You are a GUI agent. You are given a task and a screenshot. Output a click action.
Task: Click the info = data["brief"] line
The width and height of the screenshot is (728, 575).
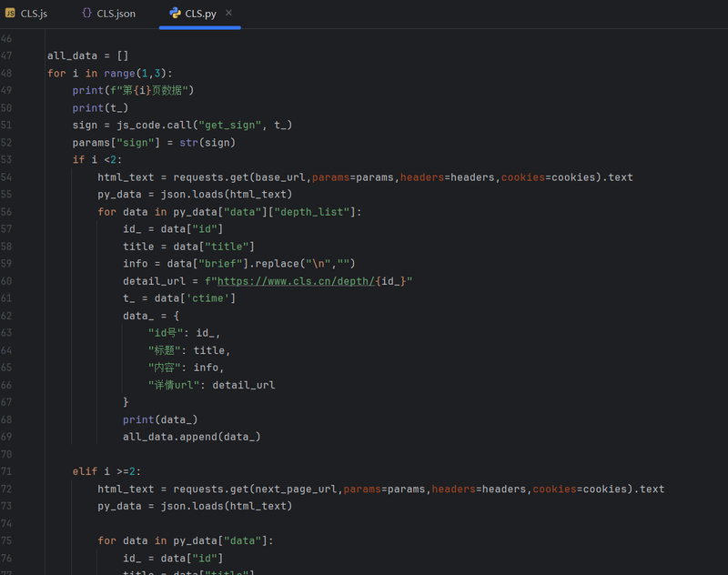239,264
